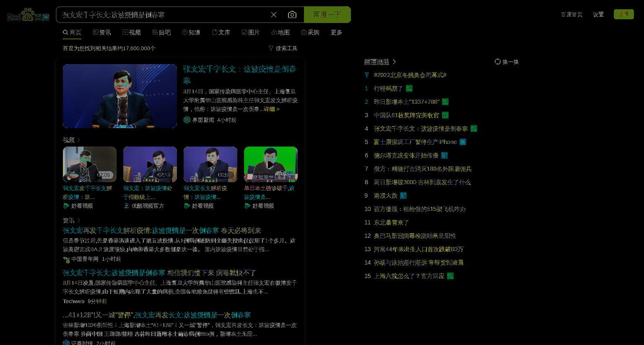This screenshot has height=345, width=644.
Task: Click the 中国青年网 source icon
Action: coord(66,259)
